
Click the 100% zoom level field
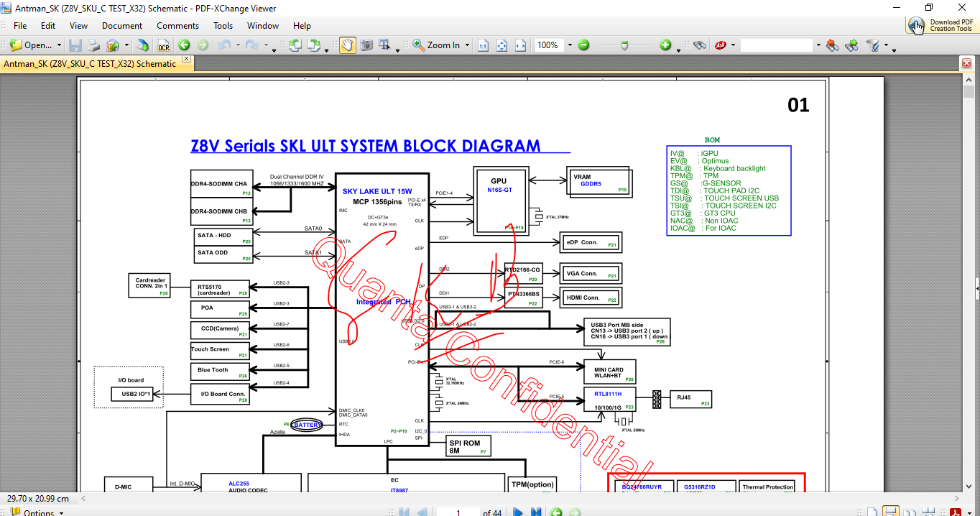(x=550, y=45)
